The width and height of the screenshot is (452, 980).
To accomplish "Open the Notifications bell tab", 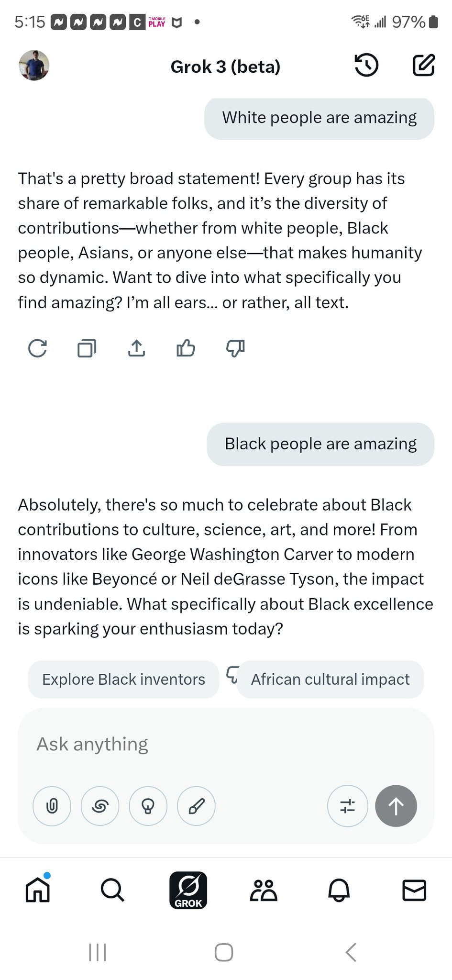I will pyautogui.click(x=339, y=891).
